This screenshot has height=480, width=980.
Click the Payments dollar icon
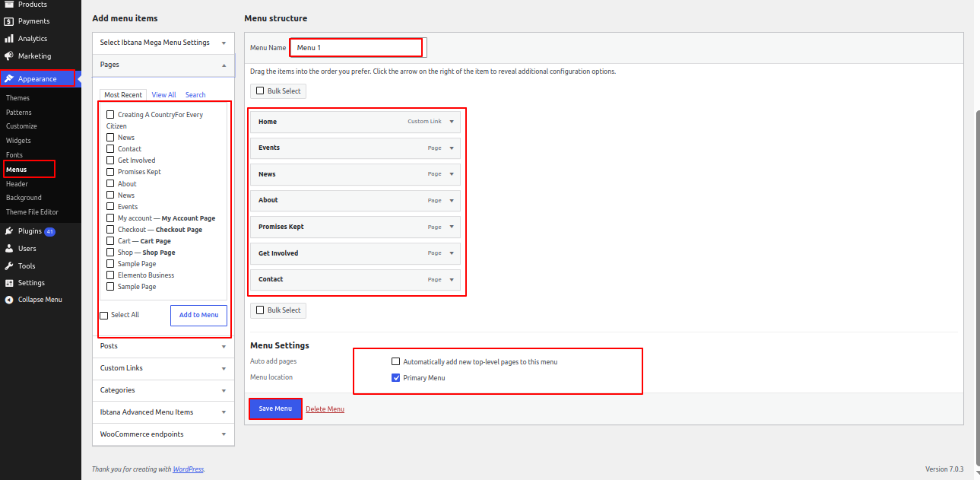pyautogui.click(x=9, y=21)
